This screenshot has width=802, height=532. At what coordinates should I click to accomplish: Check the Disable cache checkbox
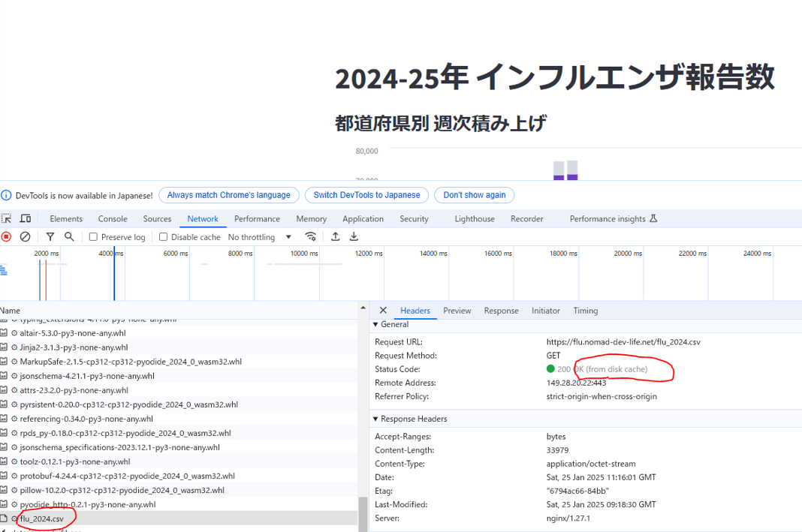[x=164, y=237]
